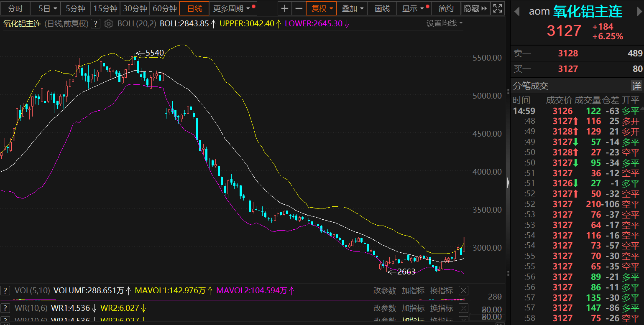Image resolution: width=644 pixels, height=325 pixels.
Task: Toggle 画线 drawing mode
Action: point(382,8)
